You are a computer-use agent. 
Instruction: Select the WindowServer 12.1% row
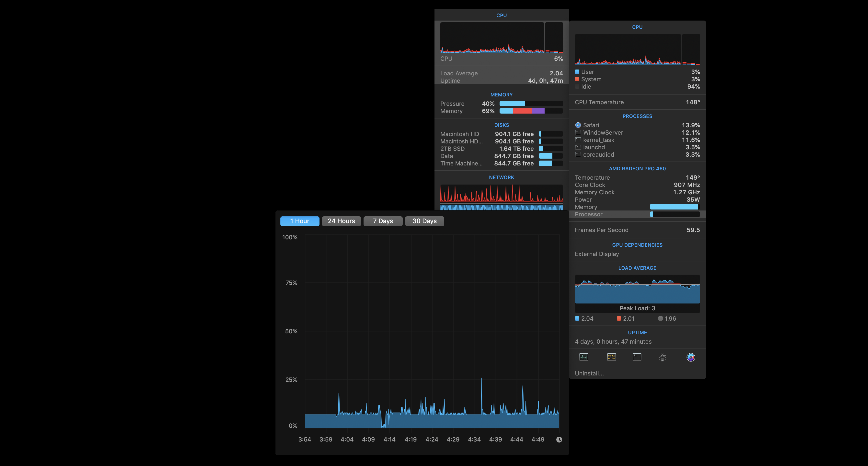point(637,132)
